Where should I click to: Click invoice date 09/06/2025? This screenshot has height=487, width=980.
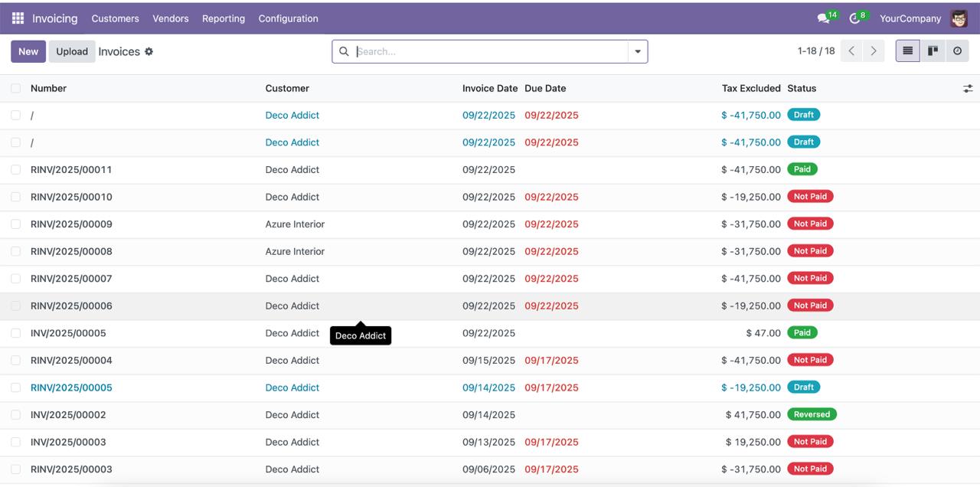[488, 469]
